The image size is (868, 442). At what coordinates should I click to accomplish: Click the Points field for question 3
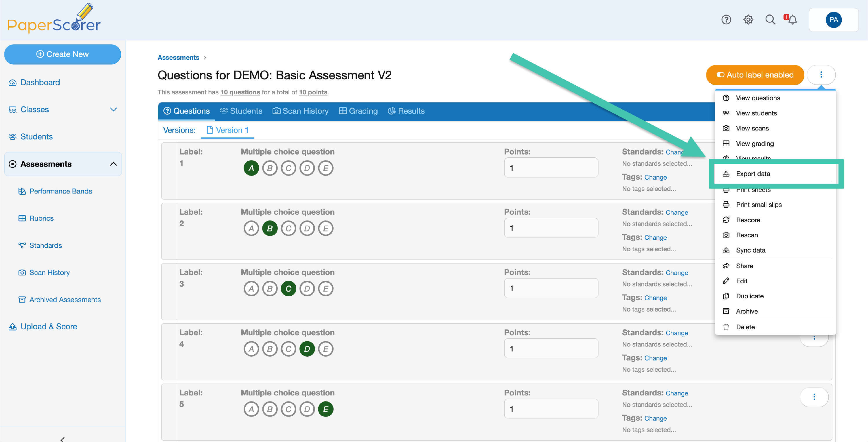551,288
